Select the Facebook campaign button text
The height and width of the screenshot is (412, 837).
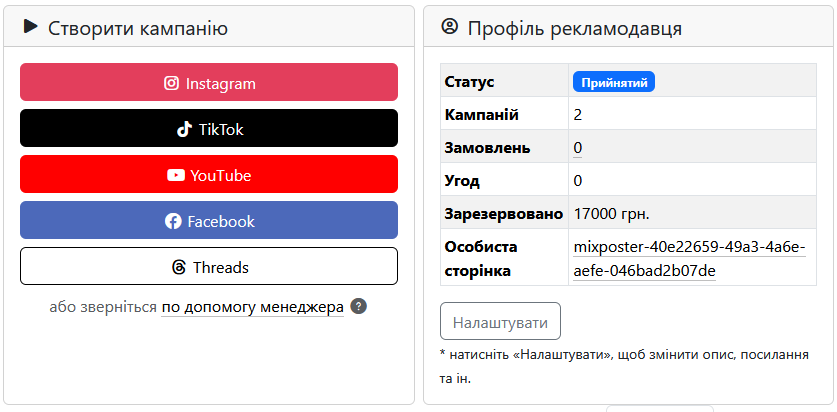pyautogui.click(x=221, y=221)
